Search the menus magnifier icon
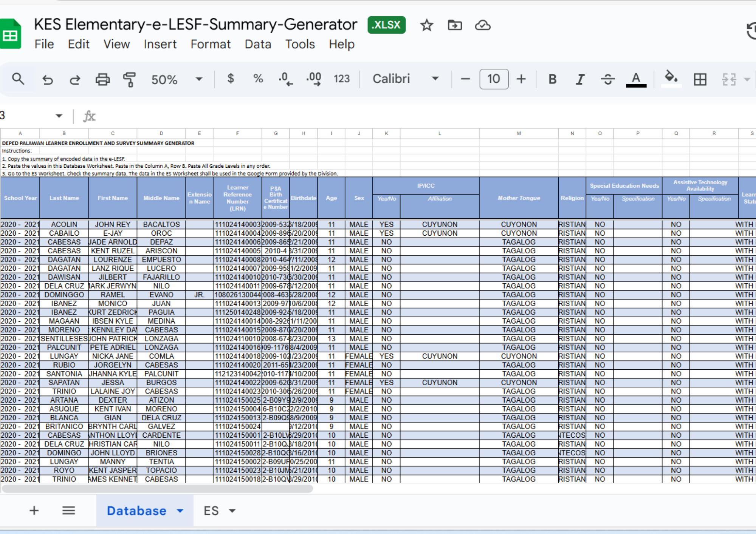The height and width of the screenshot is (534, 756). 18,79
